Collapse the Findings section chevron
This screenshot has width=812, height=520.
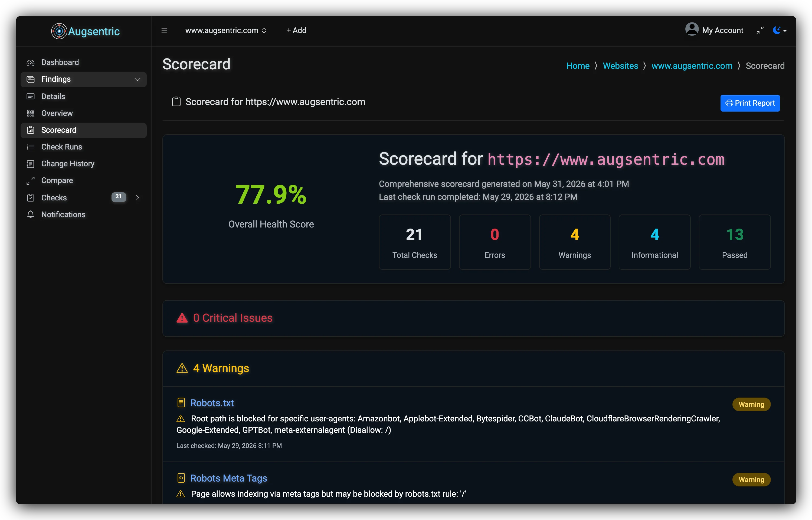(x=137, y=80)
